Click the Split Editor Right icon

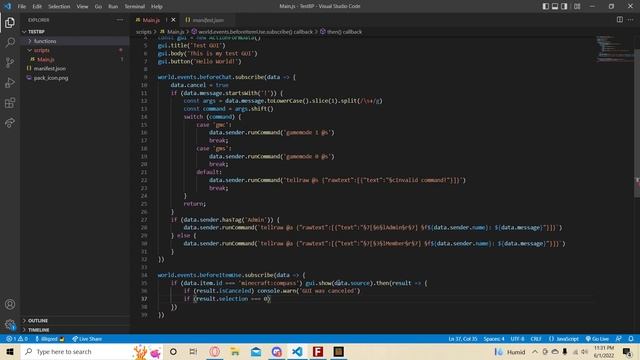[x=620, y=20]
